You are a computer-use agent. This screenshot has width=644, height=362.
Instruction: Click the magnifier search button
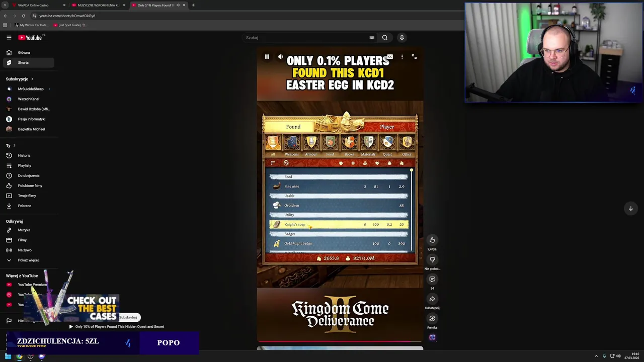[385, 38]
